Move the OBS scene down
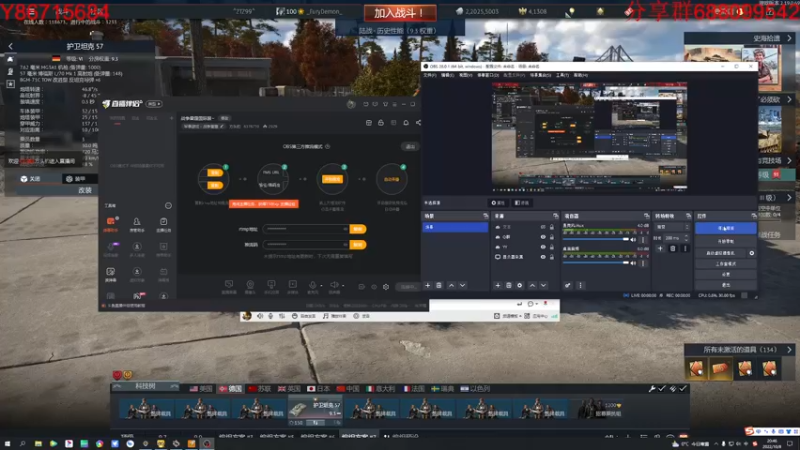This screenshot has height=450, width=800. [463, 285]
